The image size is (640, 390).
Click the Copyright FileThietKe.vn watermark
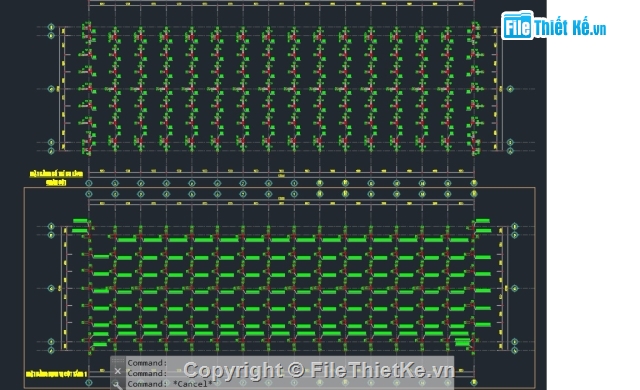pos(319,370)
